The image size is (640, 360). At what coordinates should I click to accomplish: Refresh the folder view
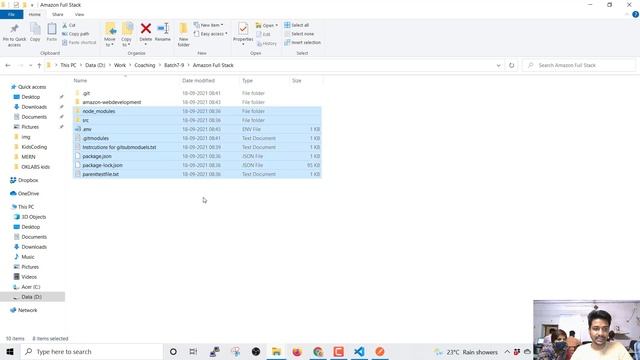511,65
